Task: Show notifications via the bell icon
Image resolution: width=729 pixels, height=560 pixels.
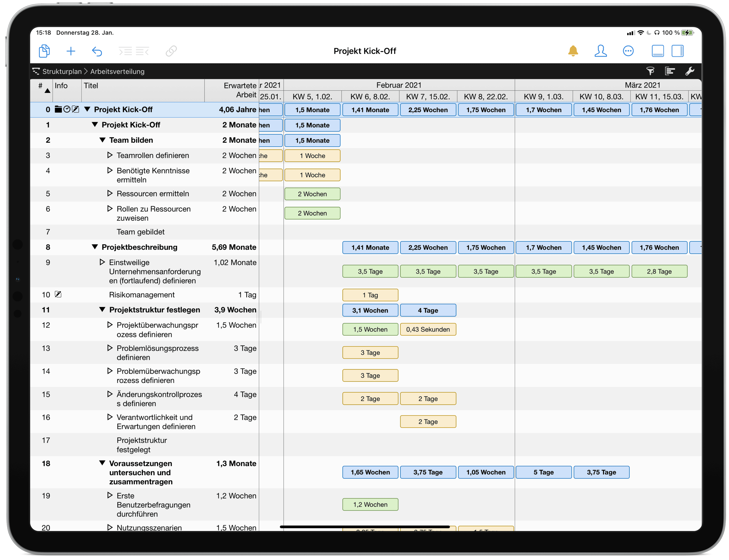Action: (x=573, y=51)
